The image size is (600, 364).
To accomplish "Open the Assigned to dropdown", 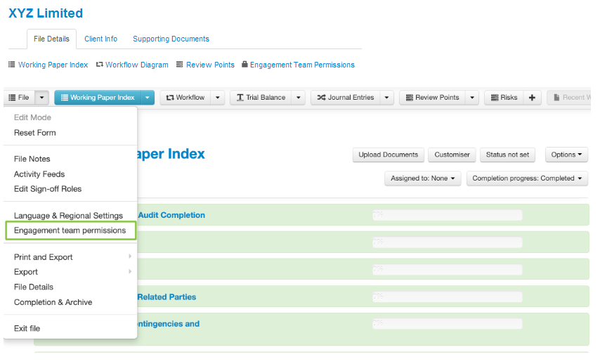I will 423,178.
